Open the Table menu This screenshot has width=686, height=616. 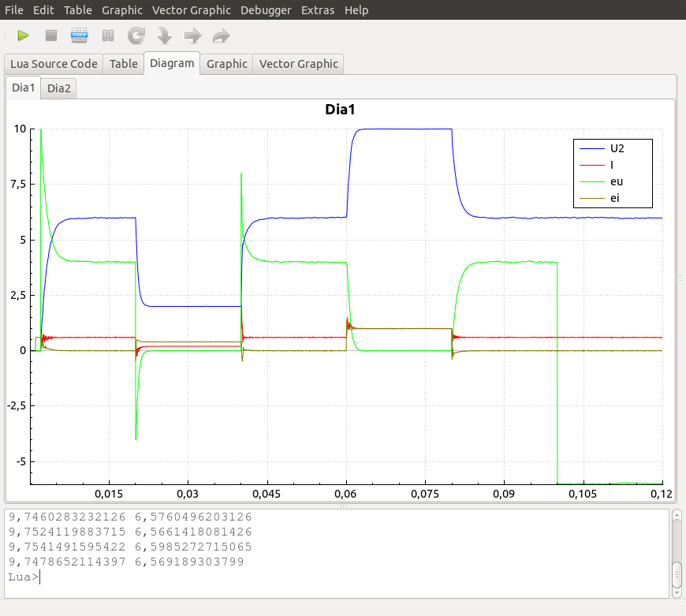pos(78,10)
